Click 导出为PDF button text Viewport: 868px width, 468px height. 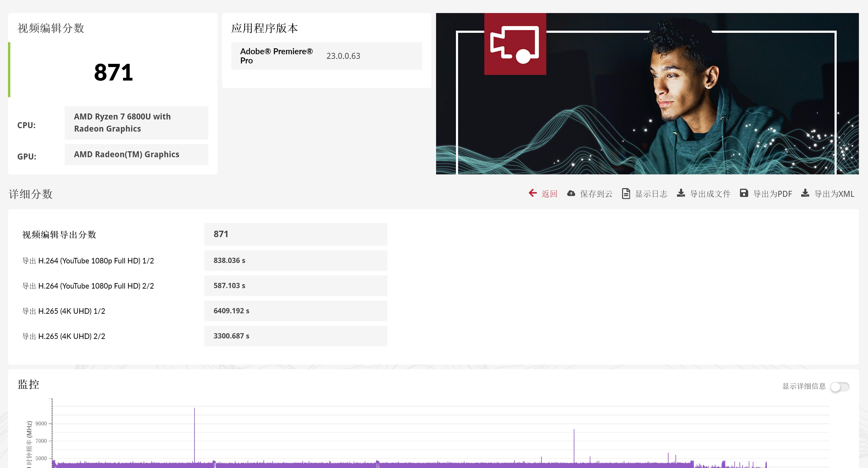(x=772, y=194)
